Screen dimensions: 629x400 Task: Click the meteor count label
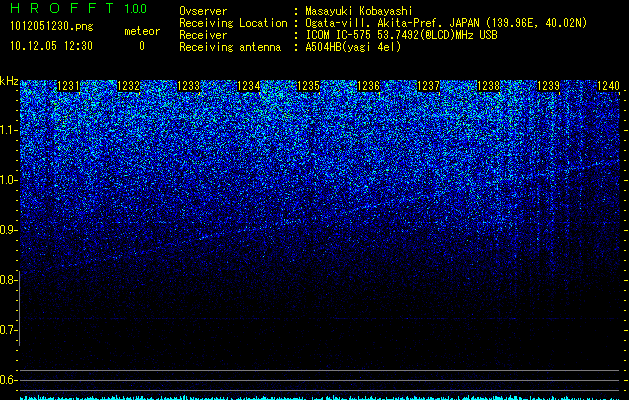click(142, 31)
